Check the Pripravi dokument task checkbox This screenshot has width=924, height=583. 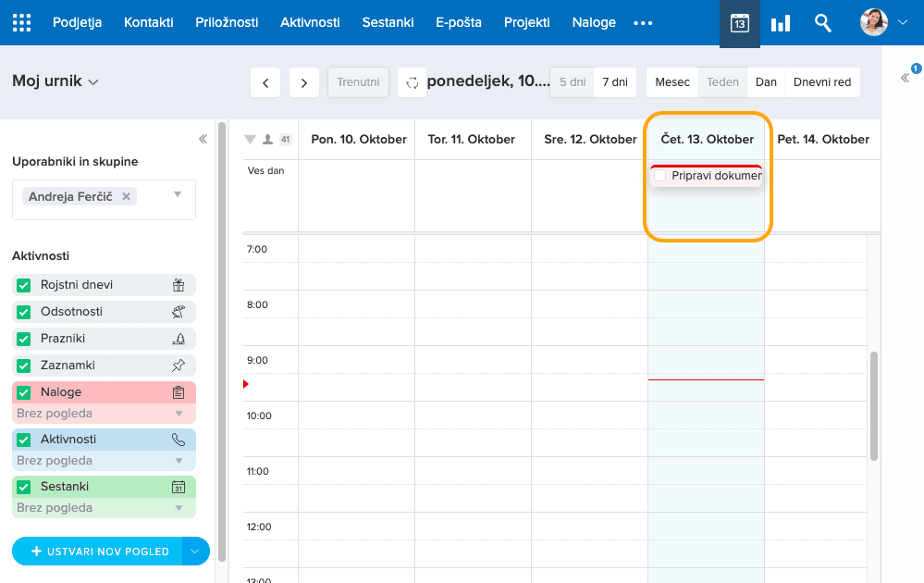[x=660, y=176]
